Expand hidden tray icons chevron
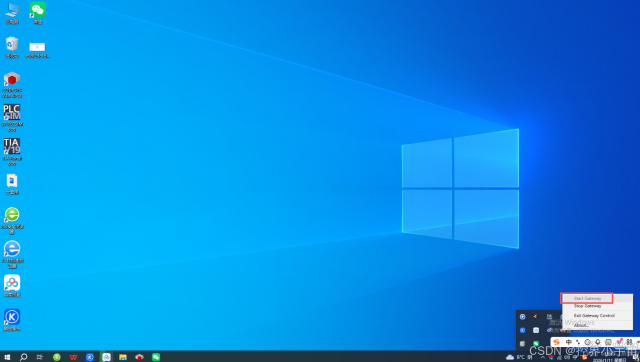The height and width of the screenshot is (362, 640). point(542,357)
